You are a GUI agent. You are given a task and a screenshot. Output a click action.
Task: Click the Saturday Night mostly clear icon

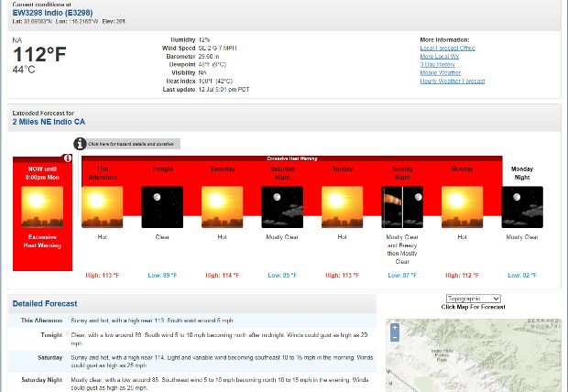click(x=282, y=207)
